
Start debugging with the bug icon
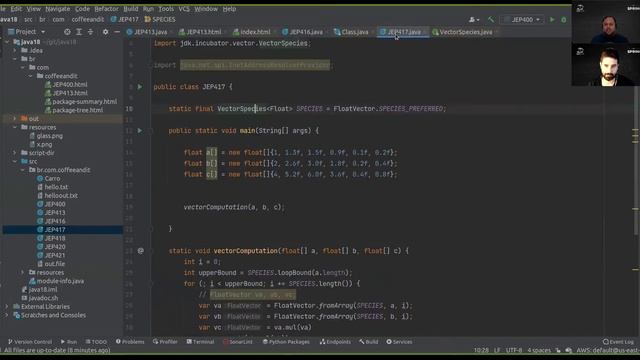(x=564, y=20)
